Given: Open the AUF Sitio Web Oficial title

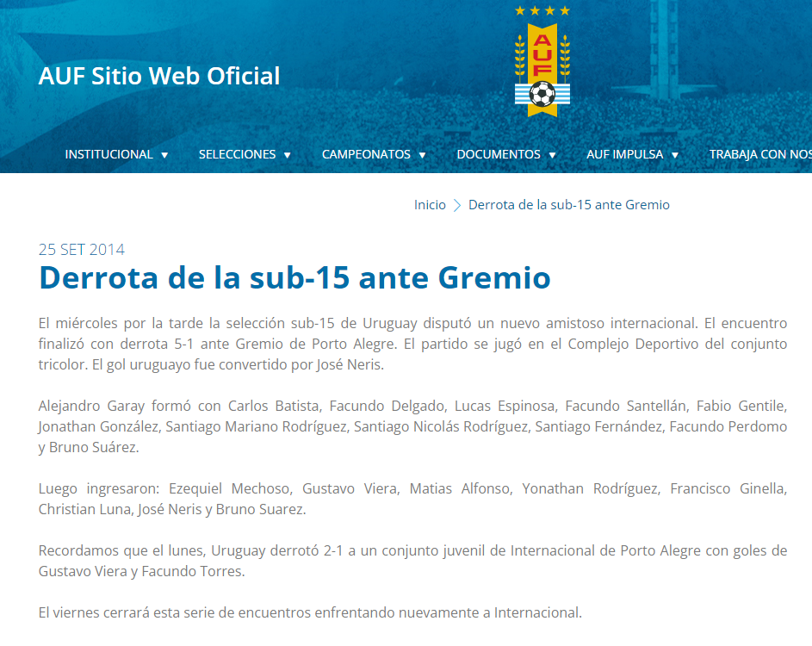Looking at the screenshot, I should (x=159, y=76).
